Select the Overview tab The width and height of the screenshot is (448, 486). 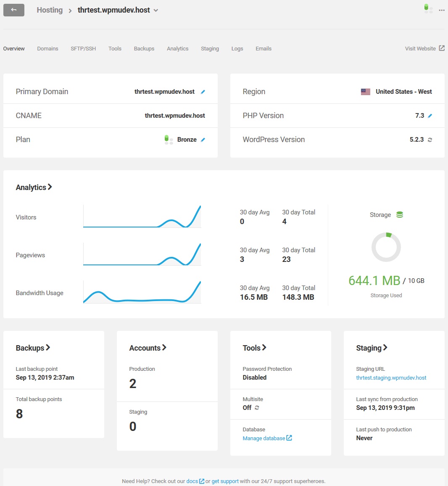point(14,49)
